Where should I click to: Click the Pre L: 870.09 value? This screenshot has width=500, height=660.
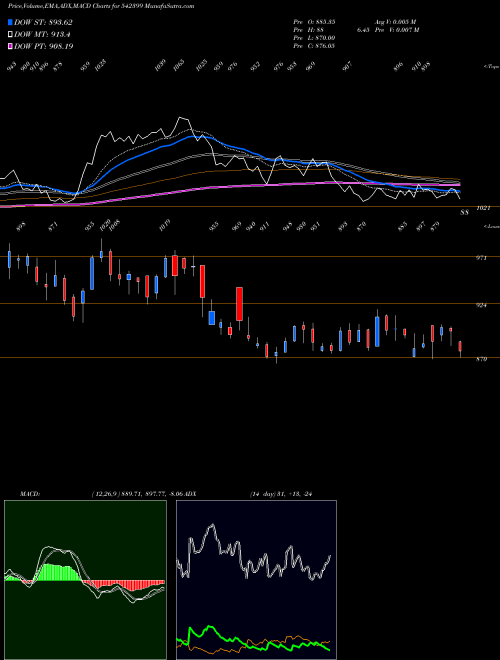tap(314, 38)
